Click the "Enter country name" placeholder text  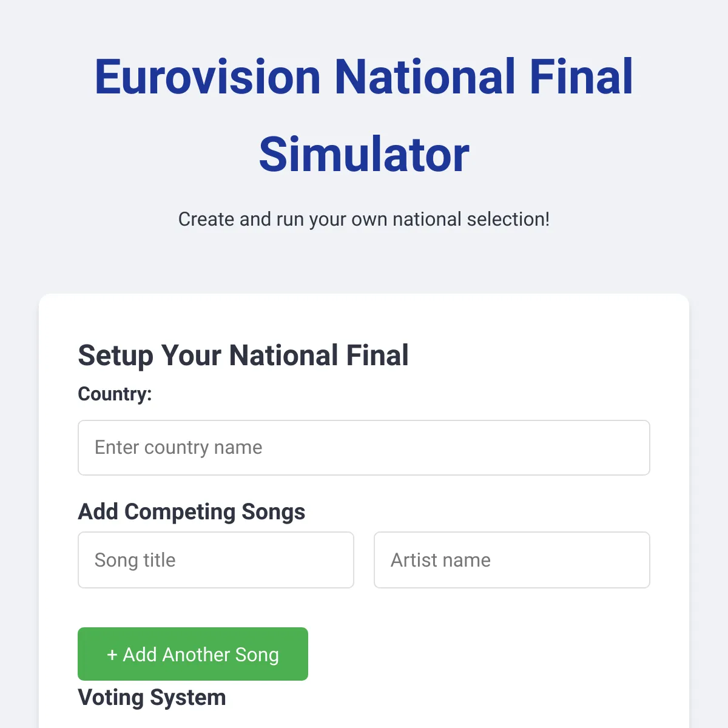(178, 448)
